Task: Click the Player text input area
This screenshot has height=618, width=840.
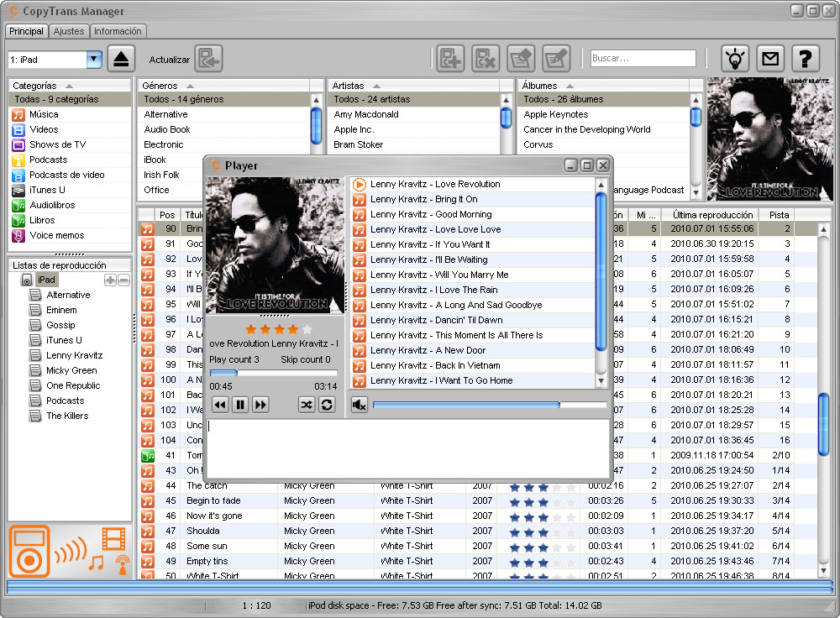Action: point(408,448)
